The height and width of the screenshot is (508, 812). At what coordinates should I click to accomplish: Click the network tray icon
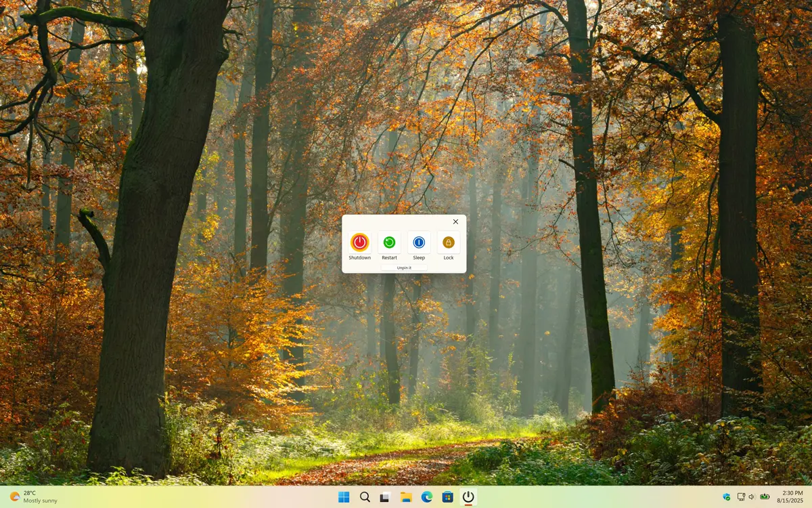coord(741,497)
